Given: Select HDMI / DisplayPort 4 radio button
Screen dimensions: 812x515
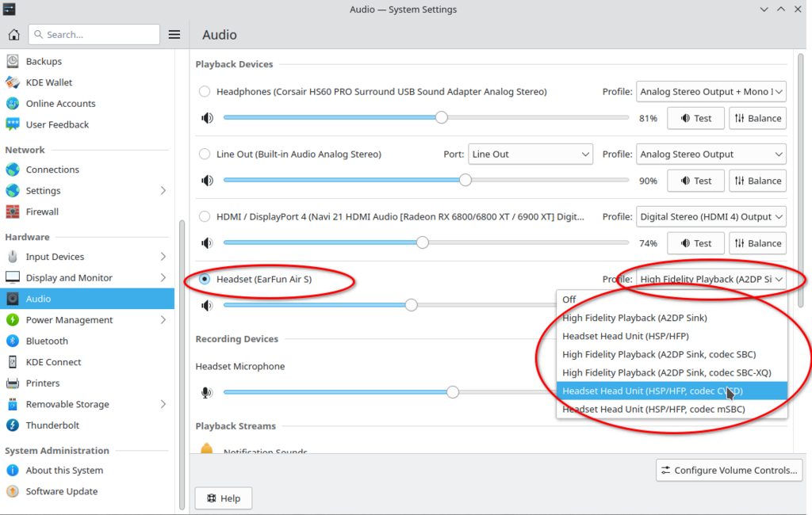Looking at the screenshot, I should click(x=205, y=217).
